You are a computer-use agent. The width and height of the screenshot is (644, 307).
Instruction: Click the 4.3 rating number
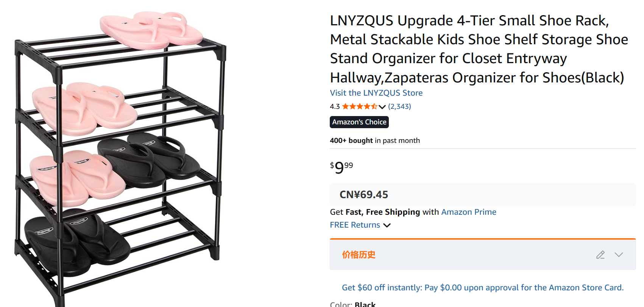tap(335, 107)
